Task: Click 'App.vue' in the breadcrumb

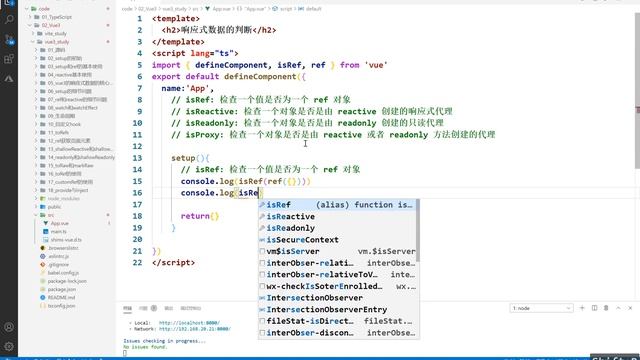Action: point(222,9)
